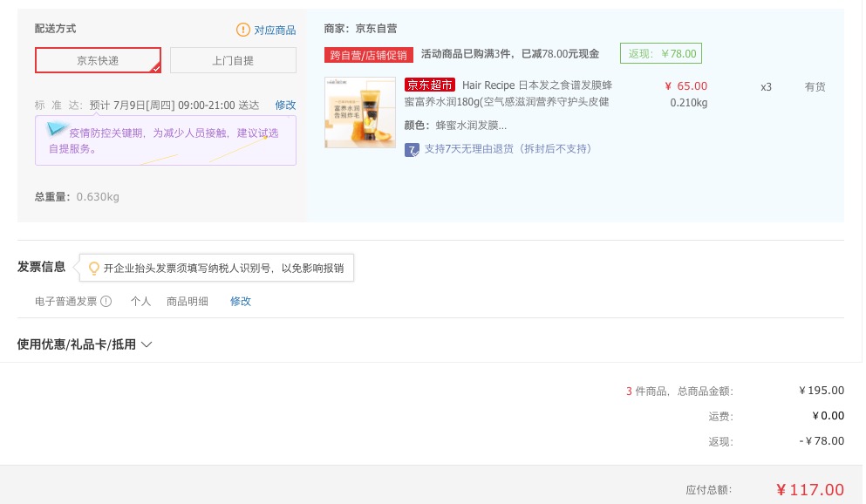Choose 上门自提 pickup option
866x504 pixels.
click(233, 60)
